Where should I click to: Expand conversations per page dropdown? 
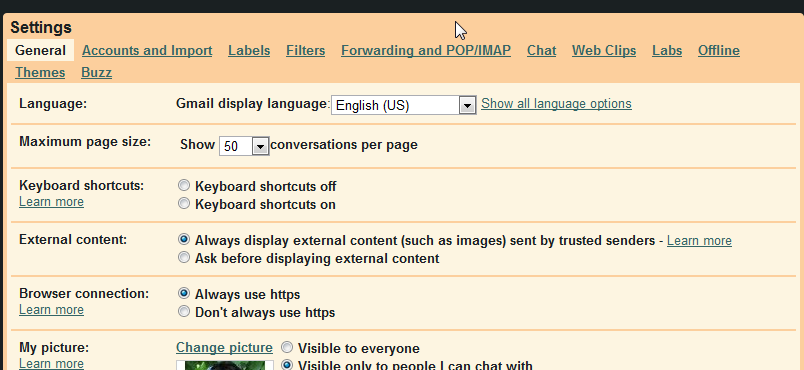[244, 146]
